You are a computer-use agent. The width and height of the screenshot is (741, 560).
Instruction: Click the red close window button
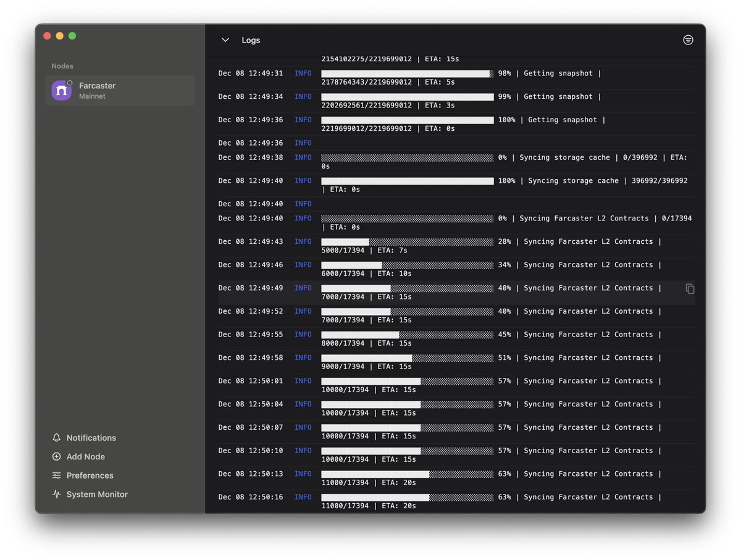pyautogui.click(x=47, y=36)
